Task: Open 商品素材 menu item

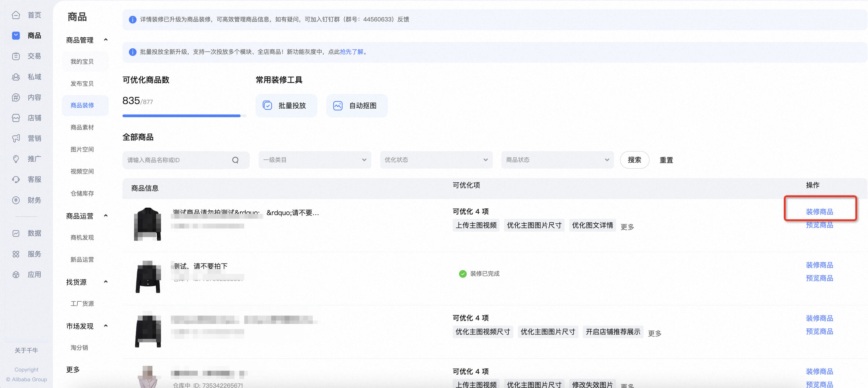Action: (x=82, y=127)
